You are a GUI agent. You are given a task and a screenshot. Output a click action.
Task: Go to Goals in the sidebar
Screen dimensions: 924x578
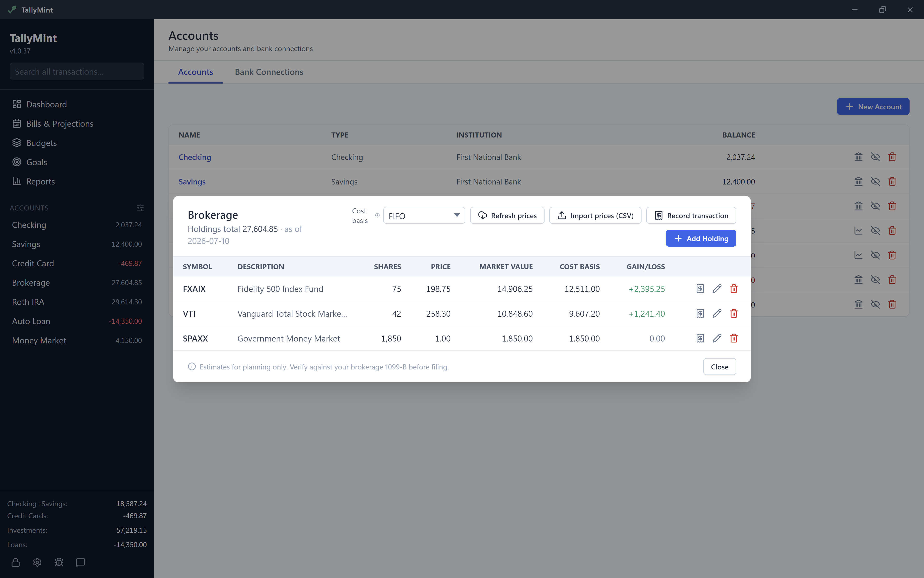77,162
